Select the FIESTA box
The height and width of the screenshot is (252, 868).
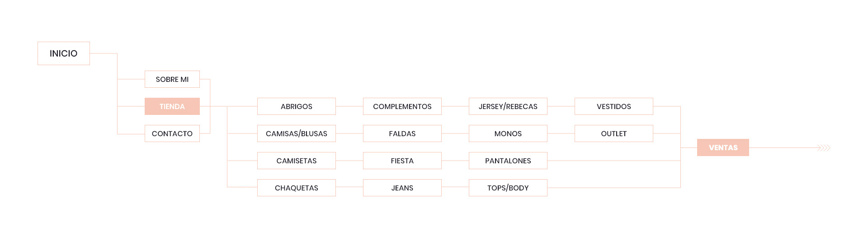pos(402,161)
